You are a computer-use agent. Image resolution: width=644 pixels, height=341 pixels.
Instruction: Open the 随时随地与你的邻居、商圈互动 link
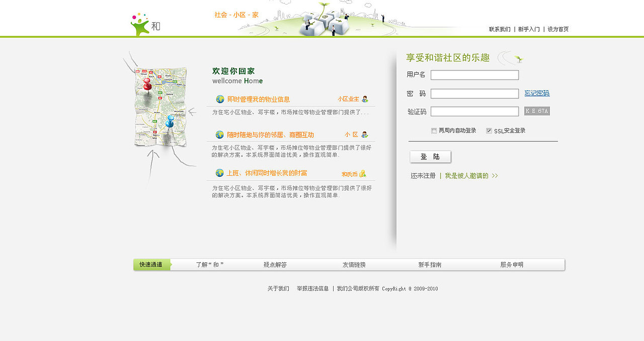271,134
